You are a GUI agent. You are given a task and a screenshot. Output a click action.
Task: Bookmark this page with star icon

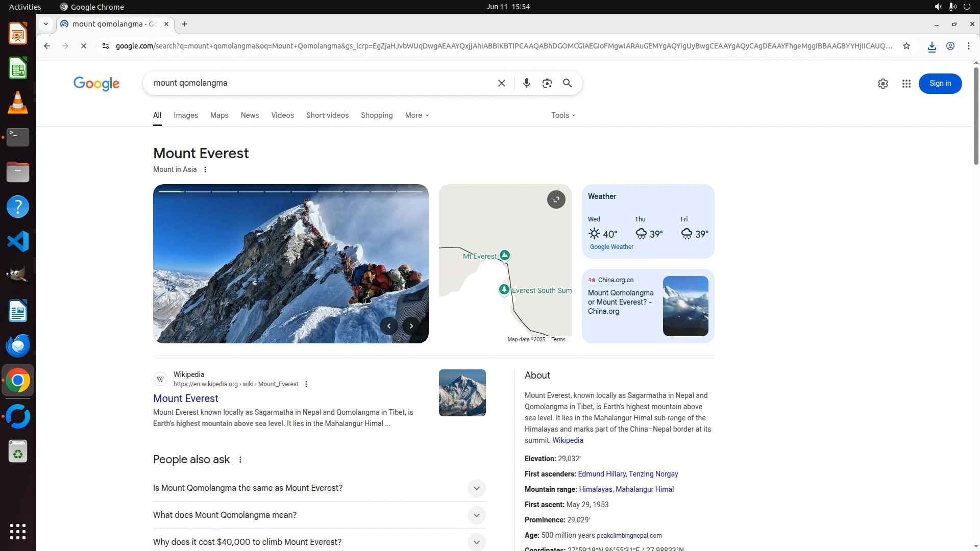(906, 46)
